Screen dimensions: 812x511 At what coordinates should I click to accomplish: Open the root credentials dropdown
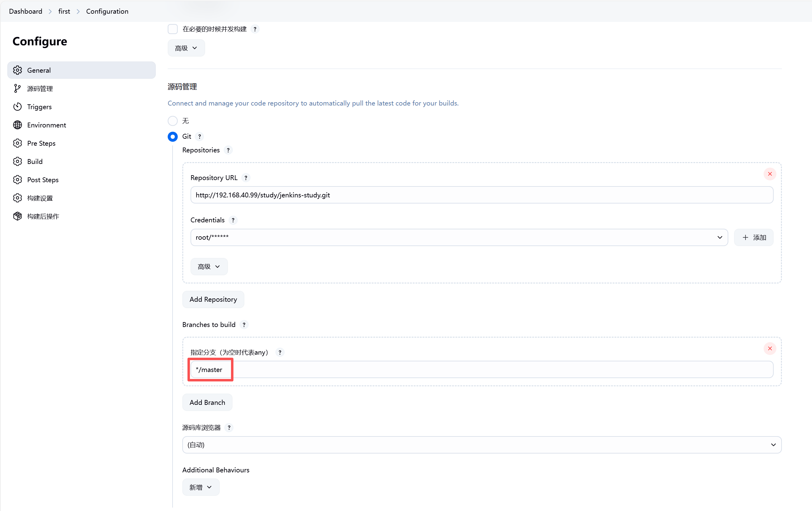(459, 238)
